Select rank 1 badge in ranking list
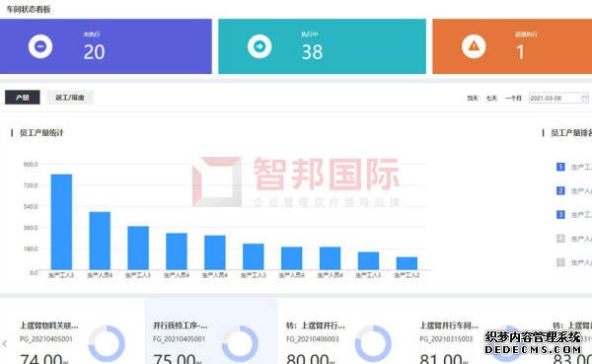The width and height of the screenshot is (592, 364). [x=560, y=167]
